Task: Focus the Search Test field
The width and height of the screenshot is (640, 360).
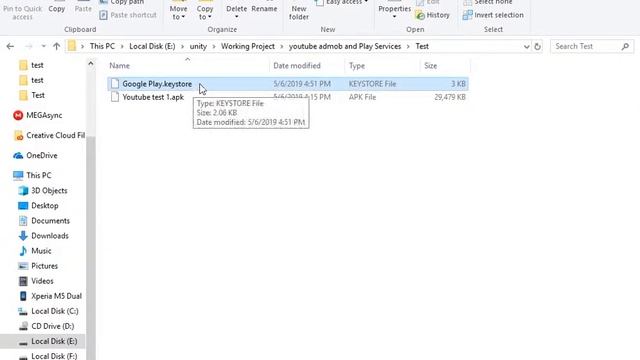Action: [x=592, y=47]
